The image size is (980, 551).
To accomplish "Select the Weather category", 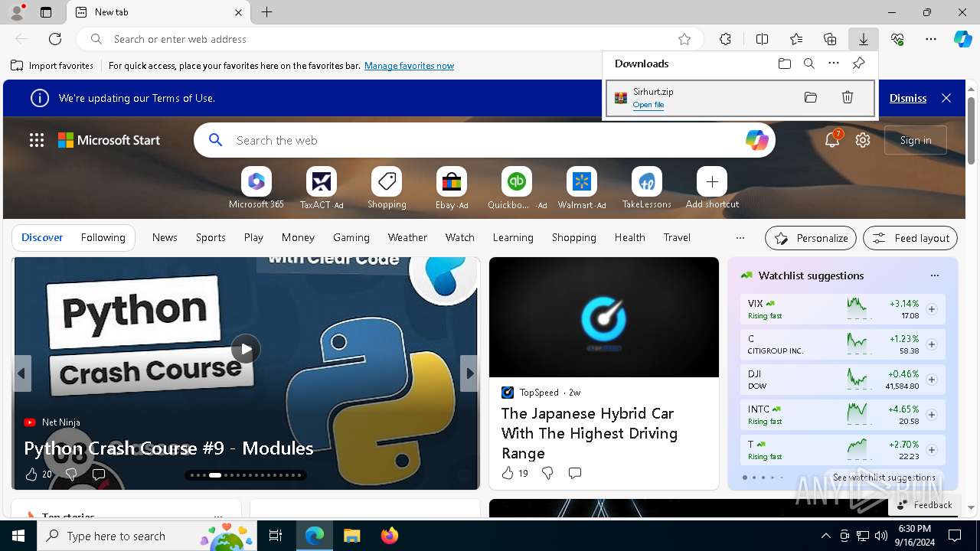I will [407, 238].
